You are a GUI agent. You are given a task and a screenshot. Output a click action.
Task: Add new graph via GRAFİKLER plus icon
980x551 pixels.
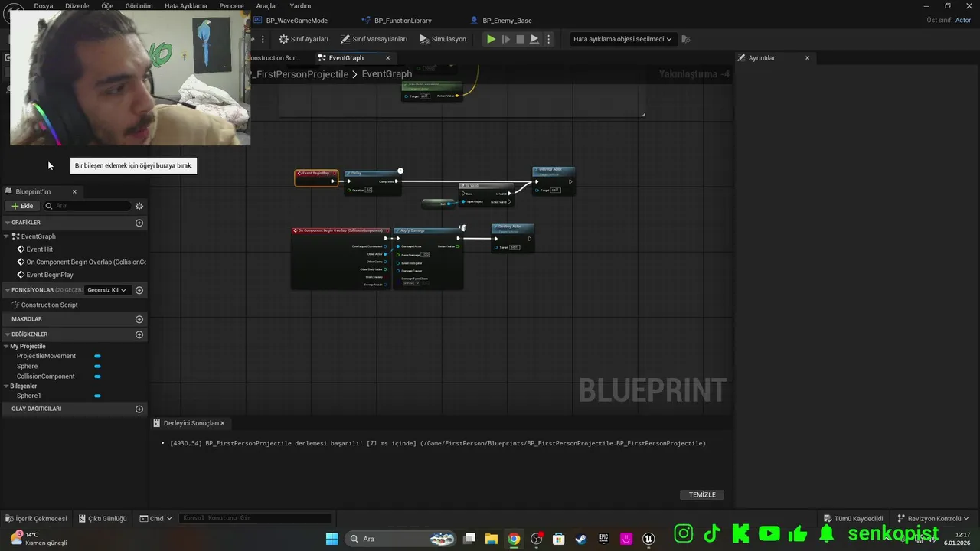139,223
